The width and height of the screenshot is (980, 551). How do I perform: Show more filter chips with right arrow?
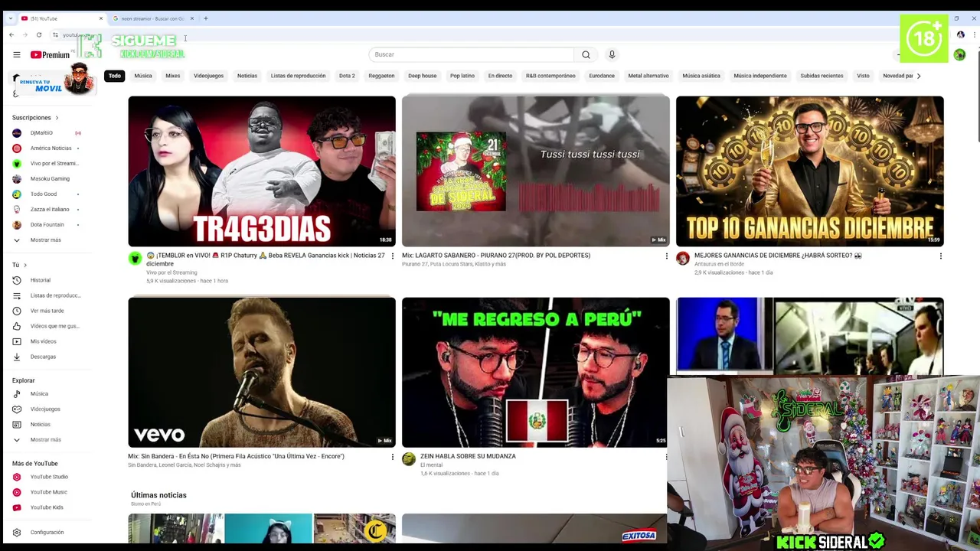pos(919,76)
